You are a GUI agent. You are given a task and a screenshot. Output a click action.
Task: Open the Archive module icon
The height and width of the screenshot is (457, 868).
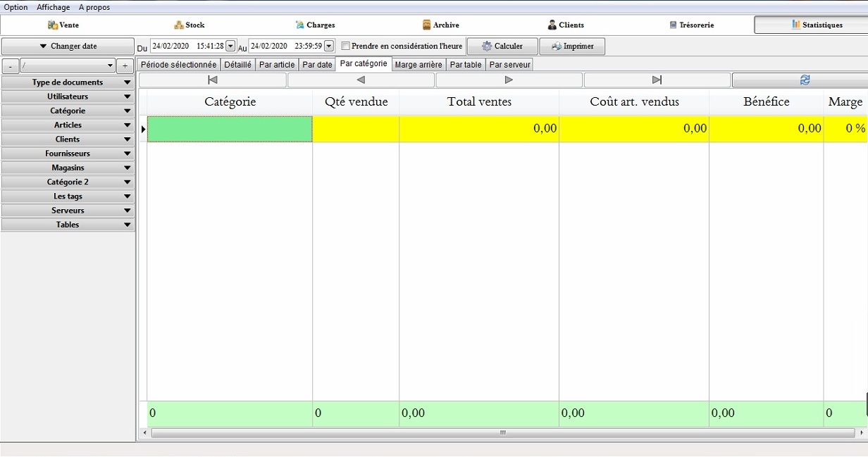(426, 25)
